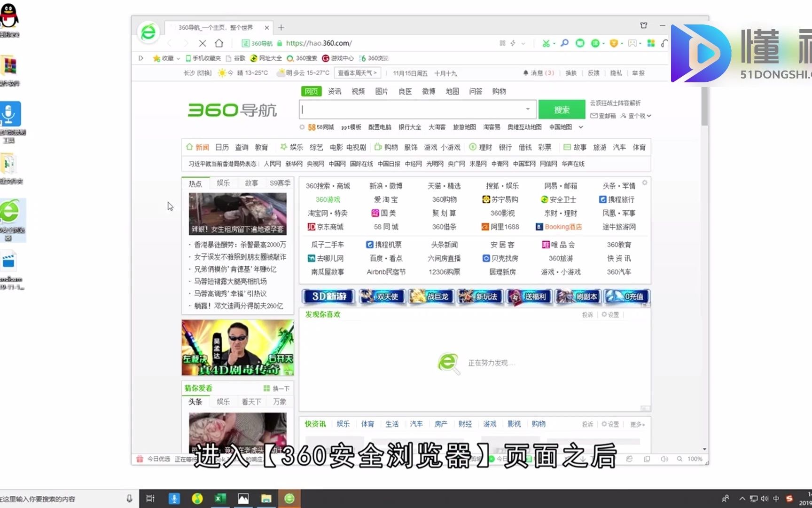The image size is (812, 508).
Task: Select the 图片 search tab
Action: click(382, 91)
